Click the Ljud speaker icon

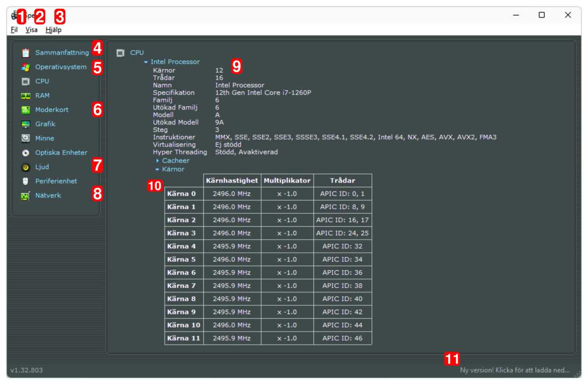coord(25,167)
